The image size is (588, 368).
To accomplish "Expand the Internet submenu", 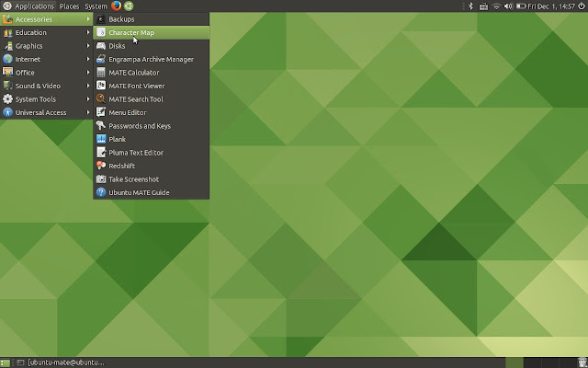I will click(x=47, y=59).
